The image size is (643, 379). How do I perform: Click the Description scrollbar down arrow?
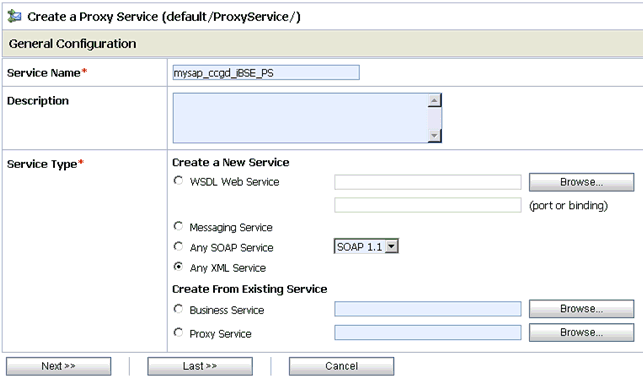(434, 135)
